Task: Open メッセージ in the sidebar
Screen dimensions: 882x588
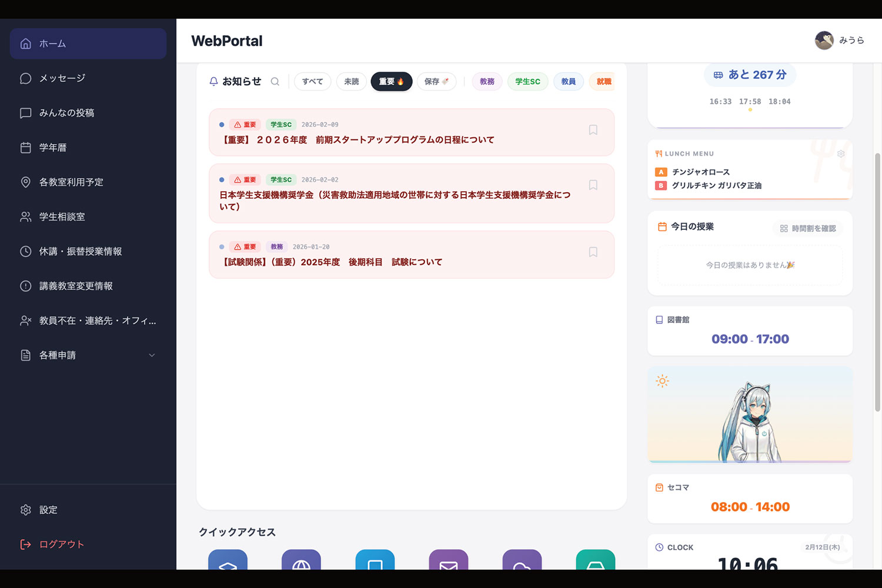Action: click(x=62, y=78)
